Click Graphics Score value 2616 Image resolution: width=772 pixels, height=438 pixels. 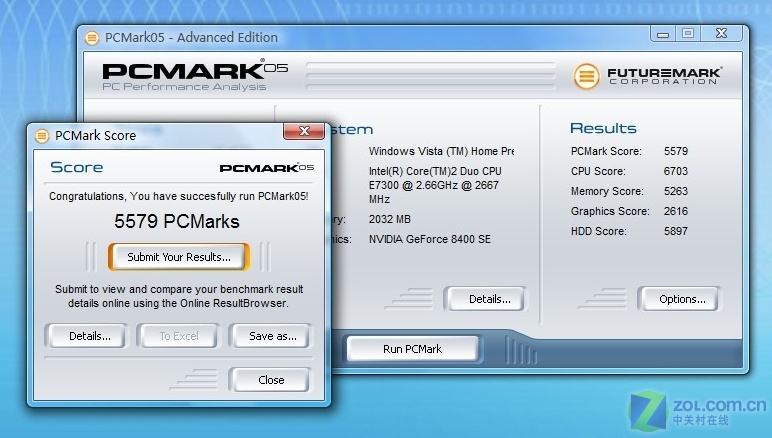click(676, 211)
